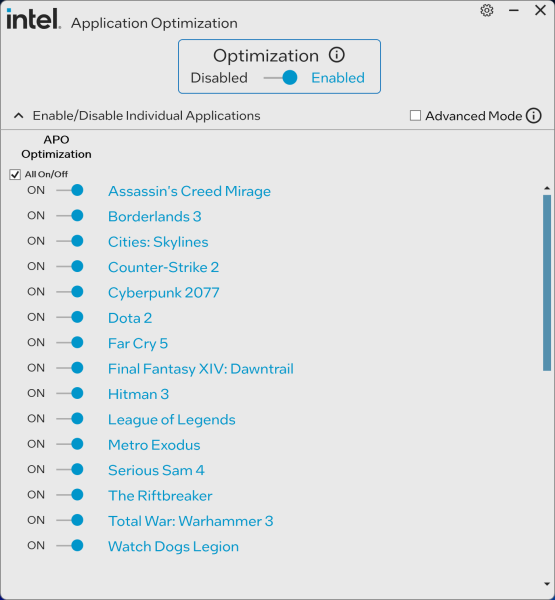Turn off Total War: Warhammer 3 switch

[70, 520]
